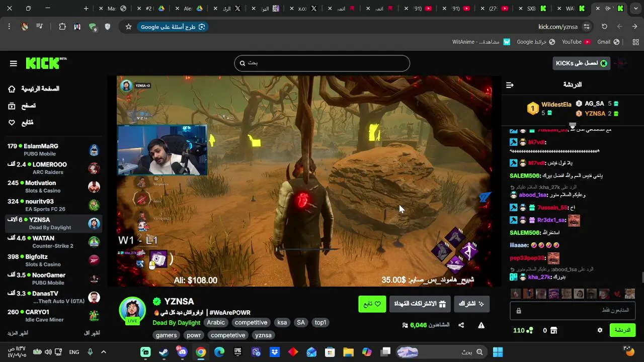
Task: Click the Kick search box
Action: (x=322, y=63)
